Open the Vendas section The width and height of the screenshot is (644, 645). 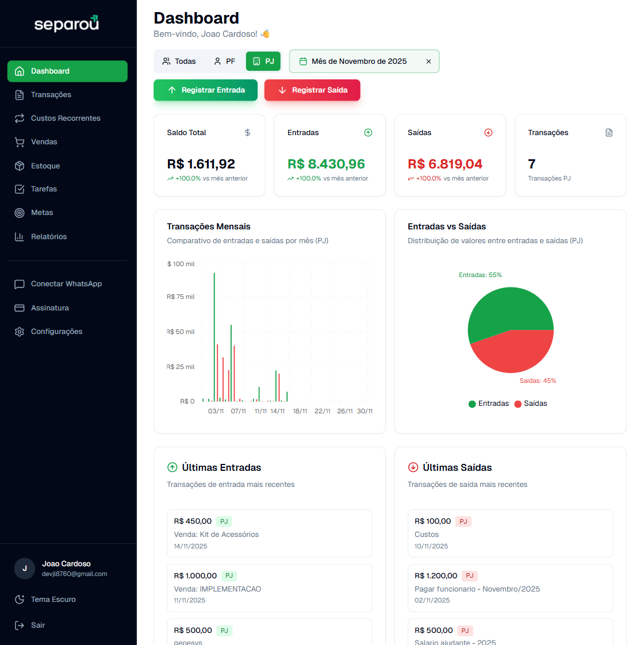point(43,141)
